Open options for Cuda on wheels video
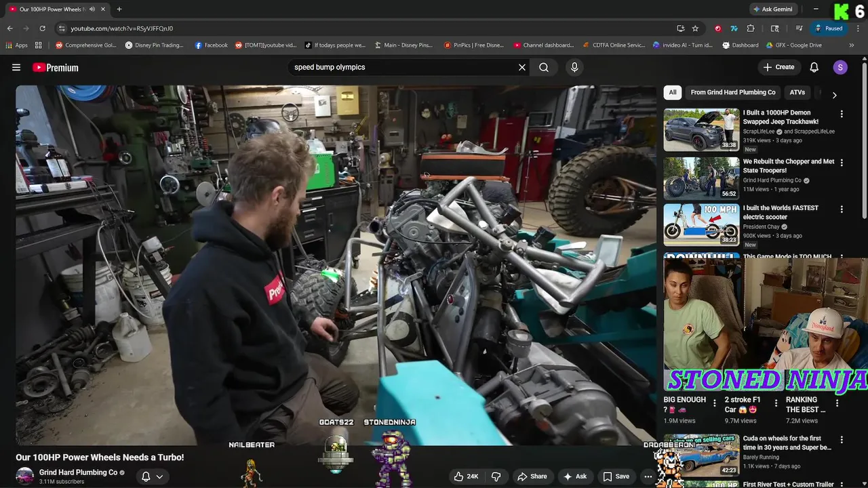This screenshot has height=488, width=868. [x=842, y=440]
